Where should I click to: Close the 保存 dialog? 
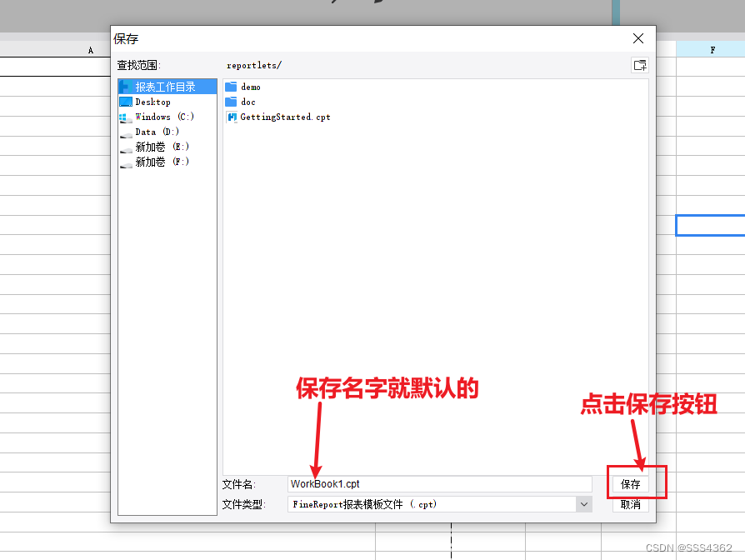[x=638, y=38]
